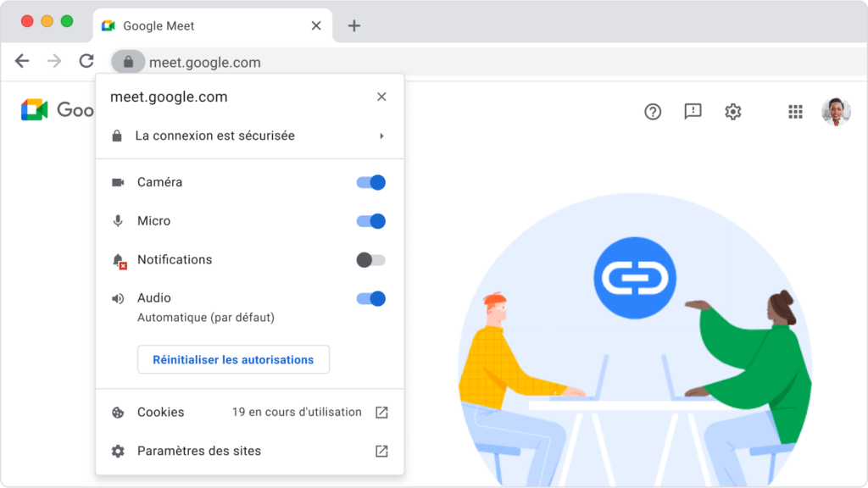The height and width of the screenshot is (488, 868).
Task: Turn off the Micro toggle
Action: [x=371, y=221]
